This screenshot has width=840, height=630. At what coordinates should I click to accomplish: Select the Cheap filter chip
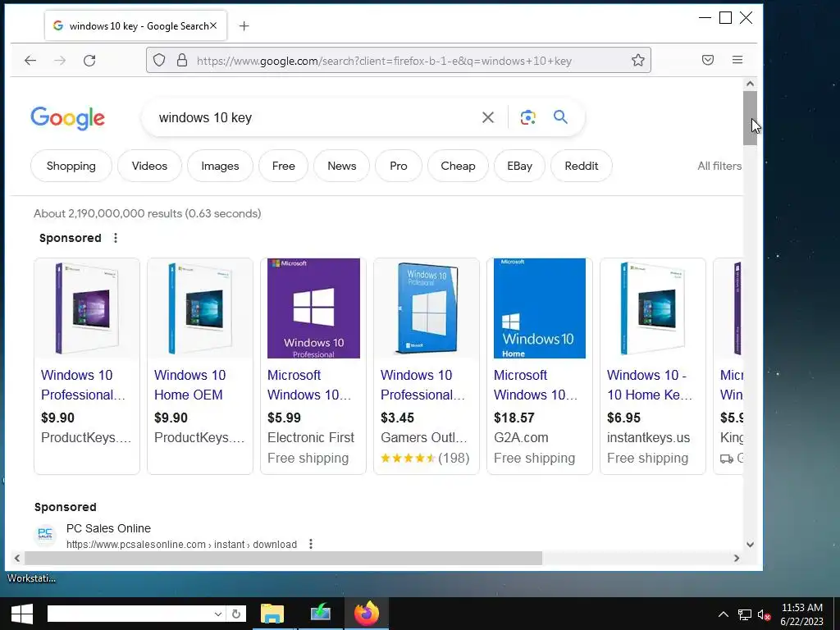pos(458,166)
